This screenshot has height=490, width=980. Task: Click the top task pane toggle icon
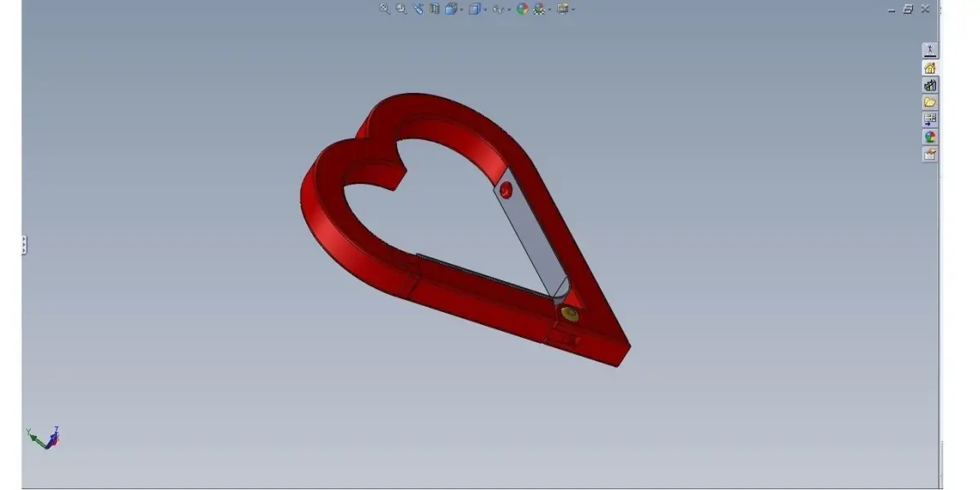tap(929, 50)
